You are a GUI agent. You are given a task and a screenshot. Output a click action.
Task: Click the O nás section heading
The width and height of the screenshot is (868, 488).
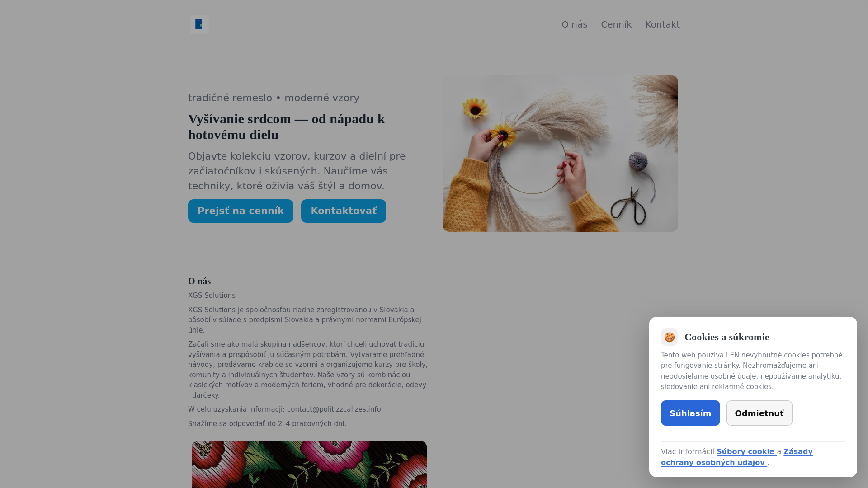(x=199, y=281)
